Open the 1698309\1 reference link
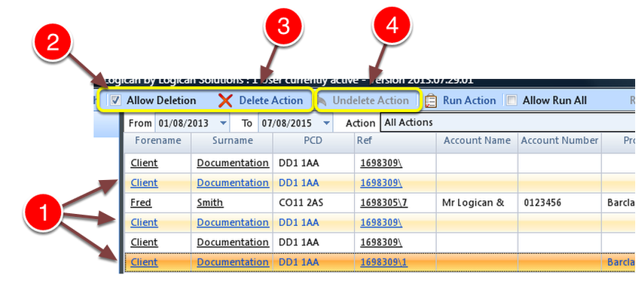 click(384, 262)
